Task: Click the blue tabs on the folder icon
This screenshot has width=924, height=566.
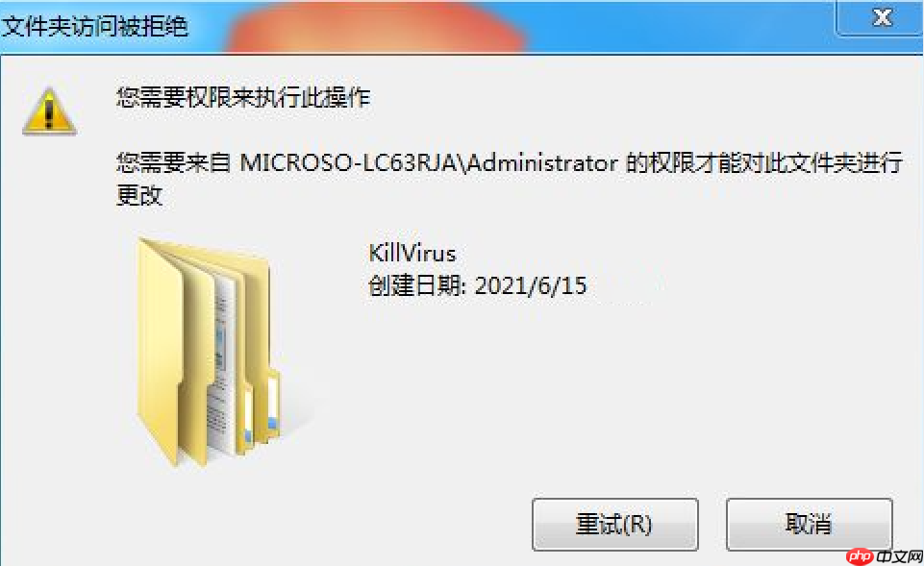Action: click(261, 430)
